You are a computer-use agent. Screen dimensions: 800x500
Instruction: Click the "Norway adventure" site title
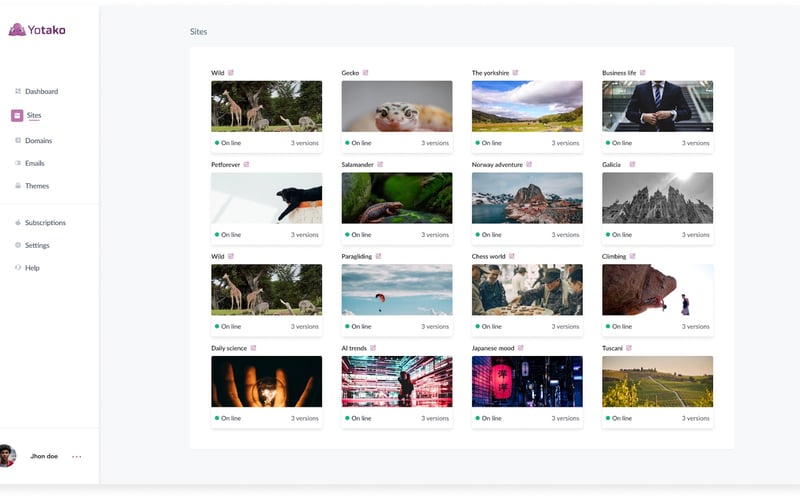click(x=497, y=164)
